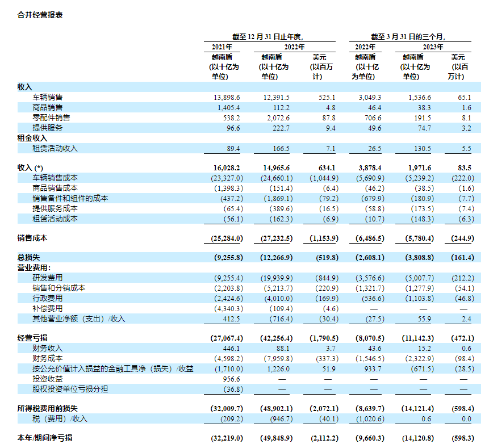Select the 经营亏损 row label
Image resolution: width=489 pixels, height=448 pixels.
tap(32, 338)
